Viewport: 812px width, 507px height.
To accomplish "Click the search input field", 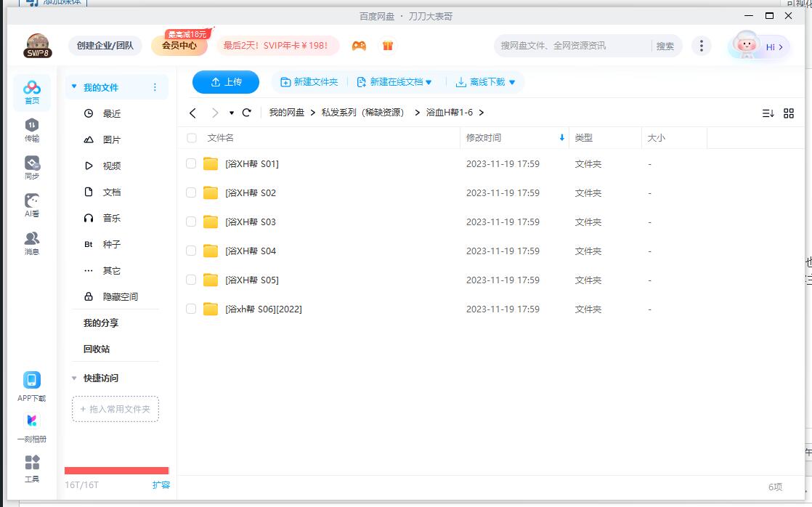I will coord(573,46).
